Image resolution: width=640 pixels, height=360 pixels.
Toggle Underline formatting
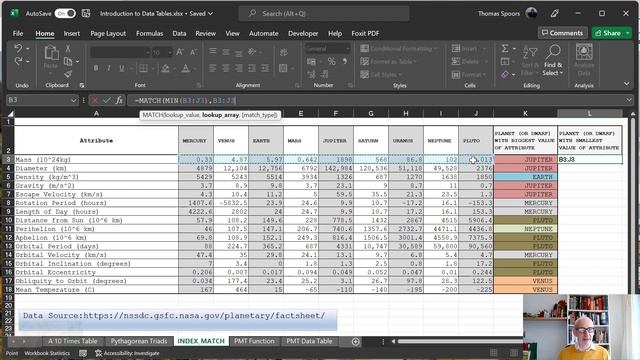(122, 68)
